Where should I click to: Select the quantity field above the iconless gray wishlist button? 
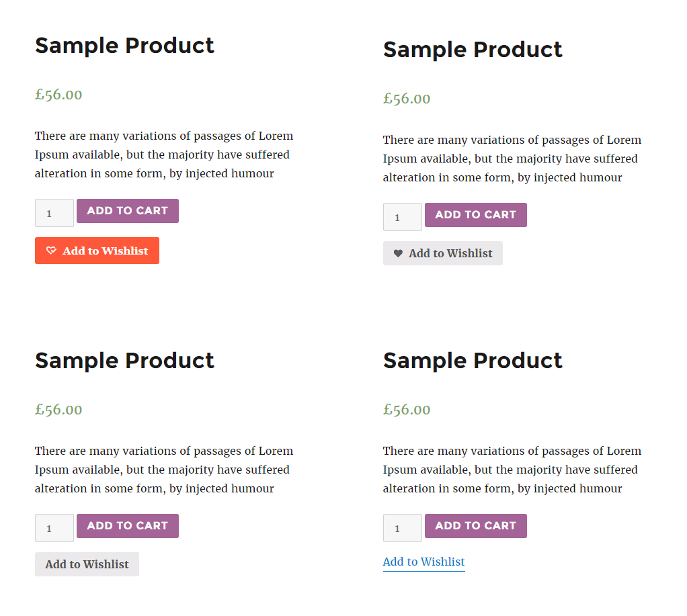[54, 527]
